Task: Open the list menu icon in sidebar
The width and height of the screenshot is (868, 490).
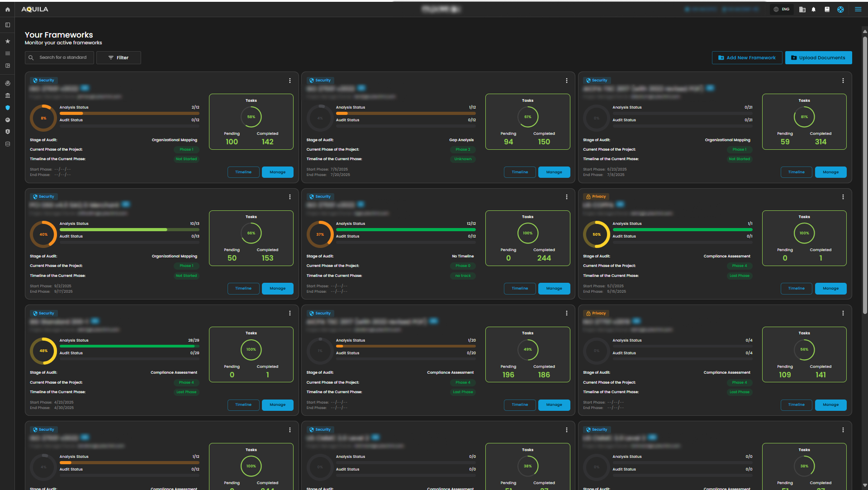Action: coord(7,53)
